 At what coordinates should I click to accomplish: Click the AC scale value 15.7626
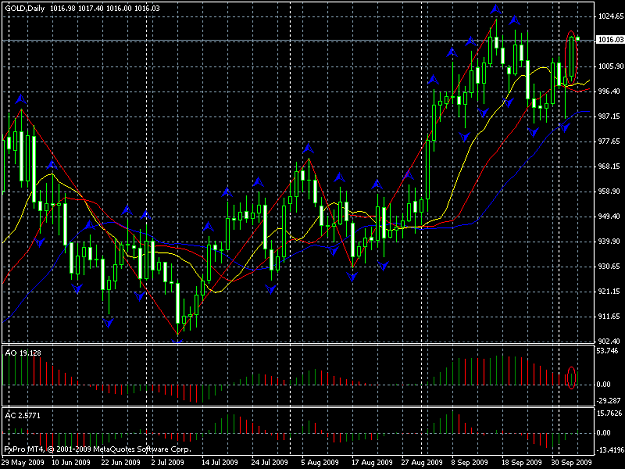609,413
